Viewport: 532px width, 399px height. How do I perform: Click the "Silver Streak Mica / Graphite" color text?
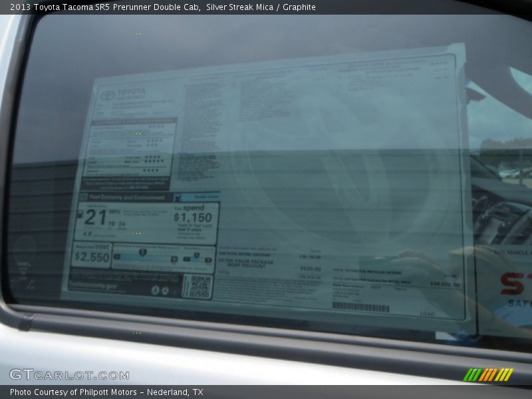[261, 7]
